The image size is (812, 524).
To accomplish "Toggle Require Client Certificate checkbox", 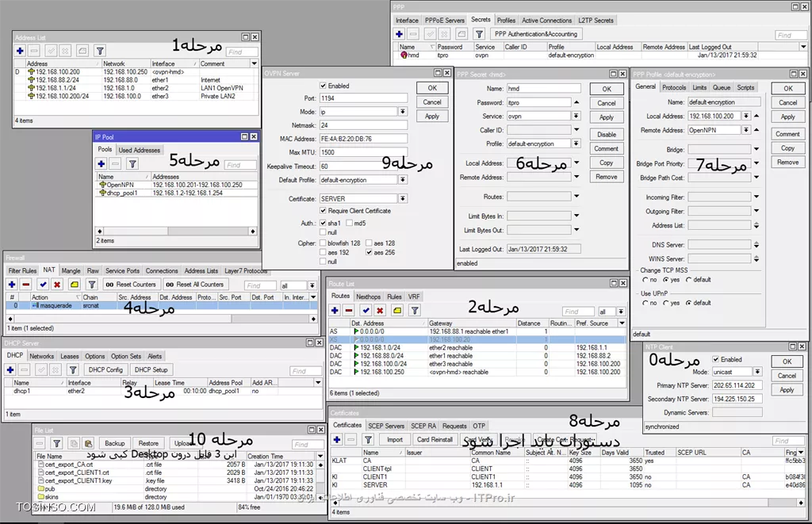I will point(324,211).
